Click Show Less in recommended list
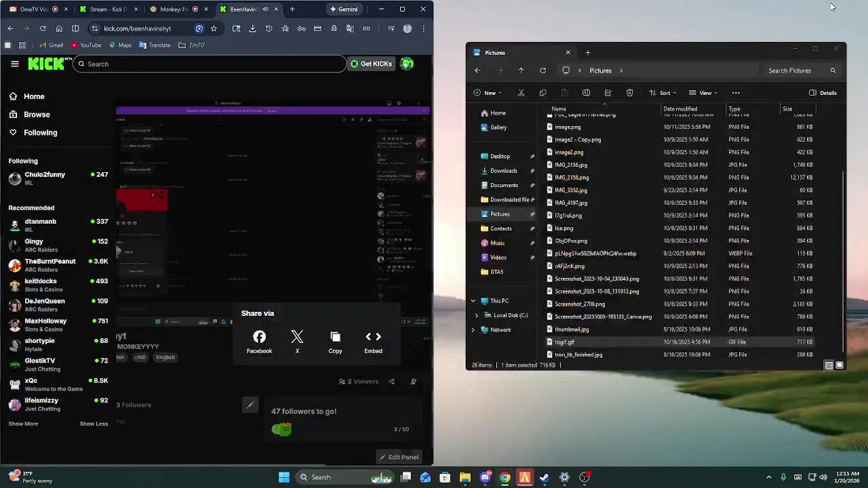 (94, 424)
